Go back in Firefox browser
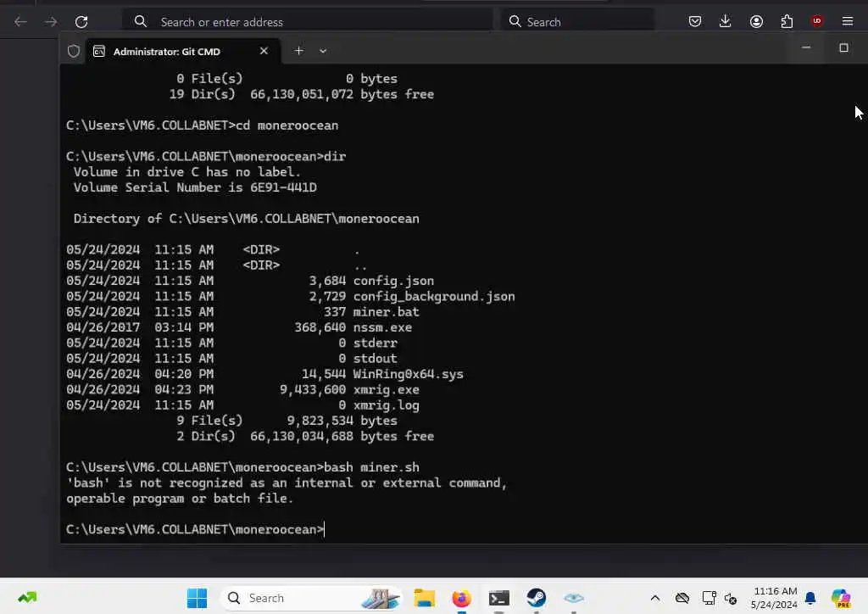 click(20, 21)
